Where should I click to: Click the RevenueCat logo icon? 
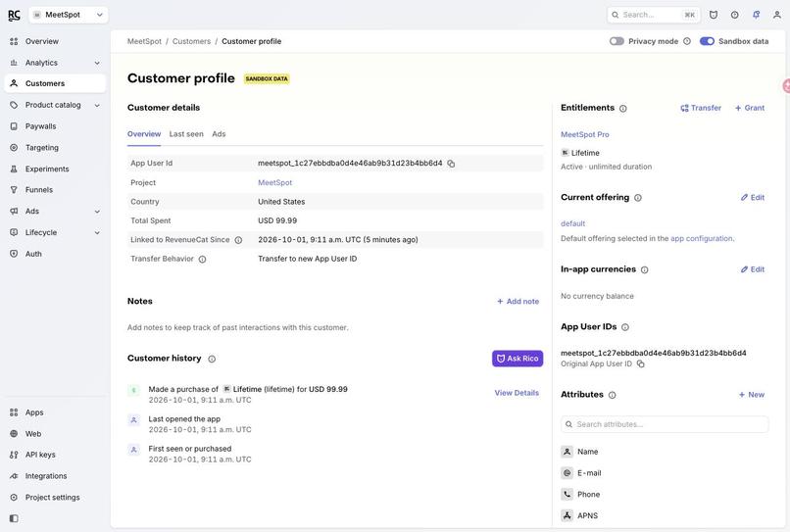[x=14, y=15]
